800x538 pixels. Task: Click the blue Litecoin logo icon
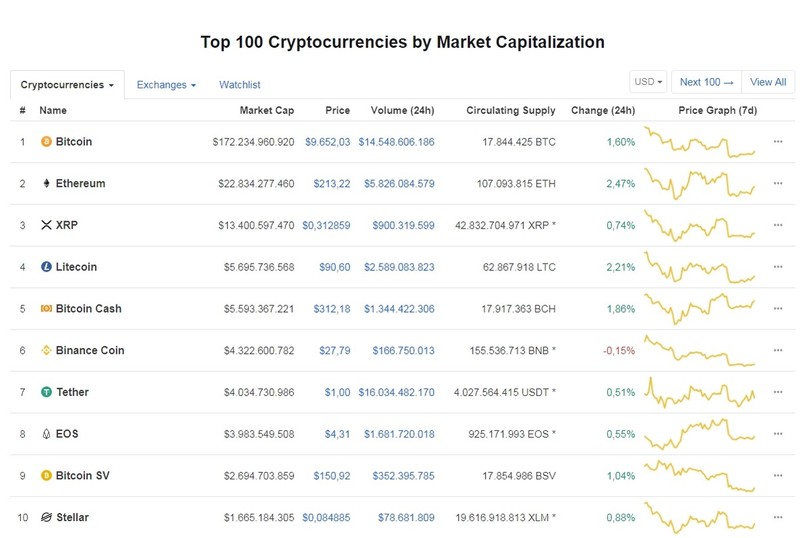pos(46,267)
